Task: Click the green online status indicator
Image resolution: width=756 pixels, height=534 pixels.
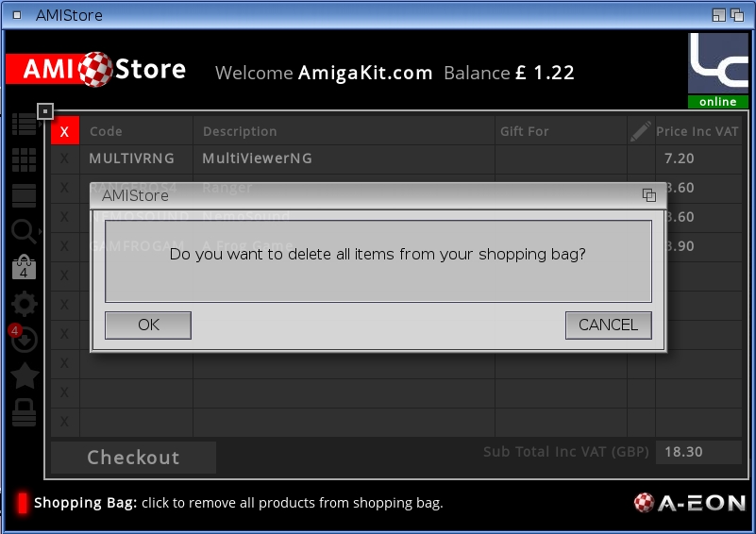Action: (718, 102)
